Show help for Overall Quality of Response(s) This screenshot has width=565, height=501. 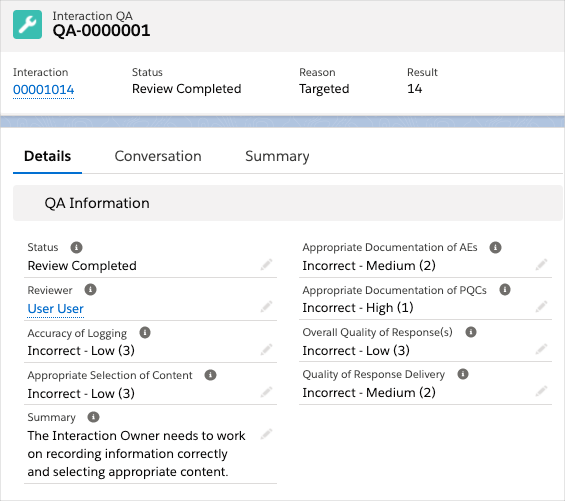tap(471, 332)
